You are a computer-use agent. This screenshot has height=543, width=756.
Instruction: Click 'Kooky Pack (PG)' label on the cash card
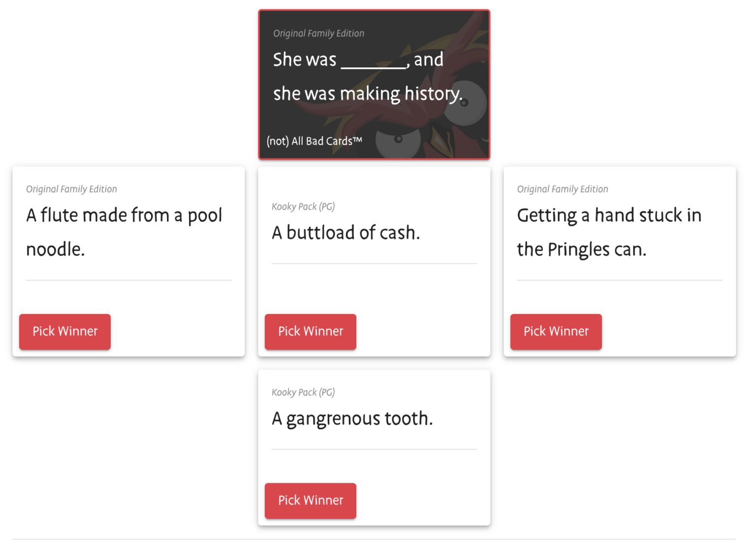click(x=303, y=207)
